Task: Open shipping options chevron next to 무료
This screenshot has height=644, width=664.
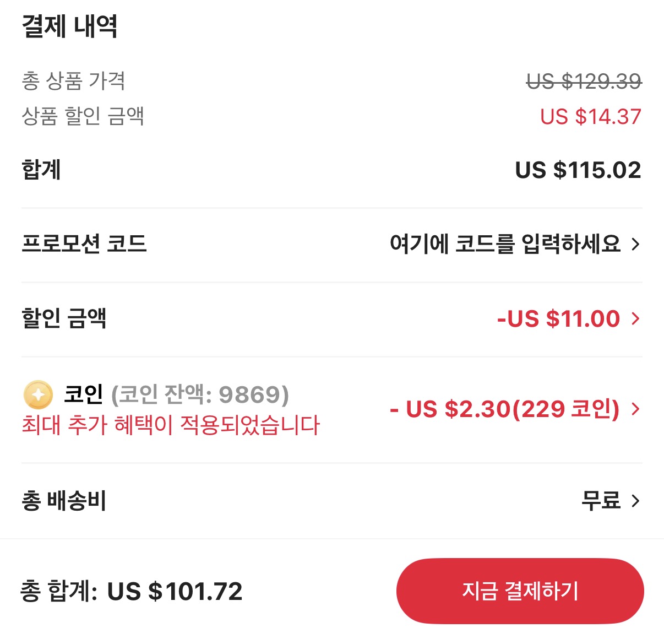Action: [636, 501]
